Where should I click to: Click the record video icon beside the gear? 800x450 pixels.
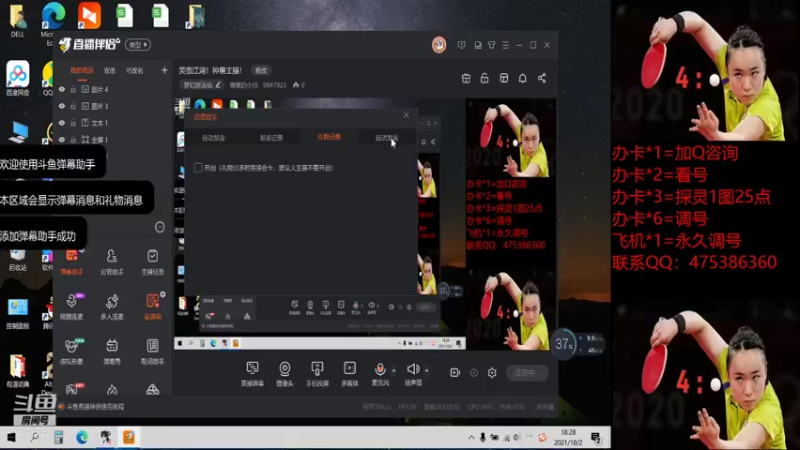point(455,373)
